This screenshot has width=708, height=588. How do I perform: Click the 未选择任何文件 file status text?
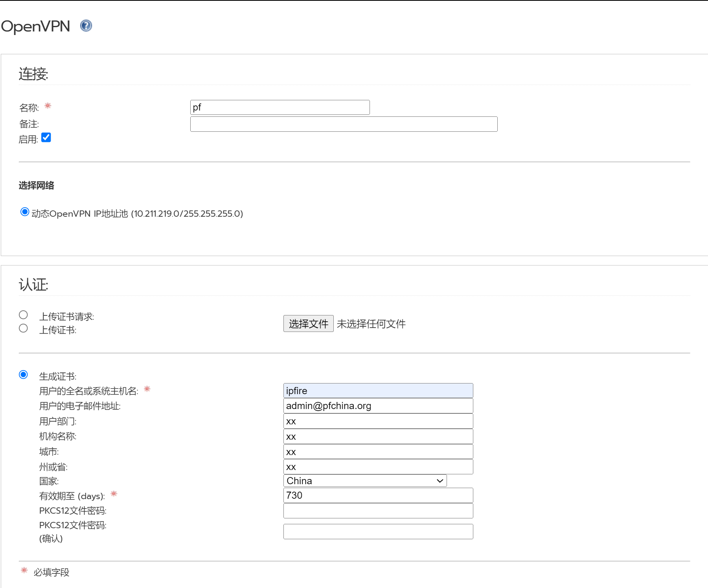point(371,324)
